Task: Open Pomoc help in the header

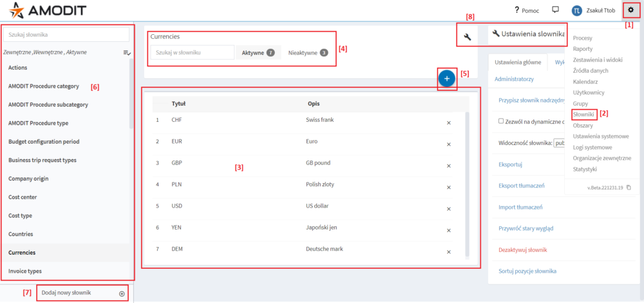Action: pos(526,10)
